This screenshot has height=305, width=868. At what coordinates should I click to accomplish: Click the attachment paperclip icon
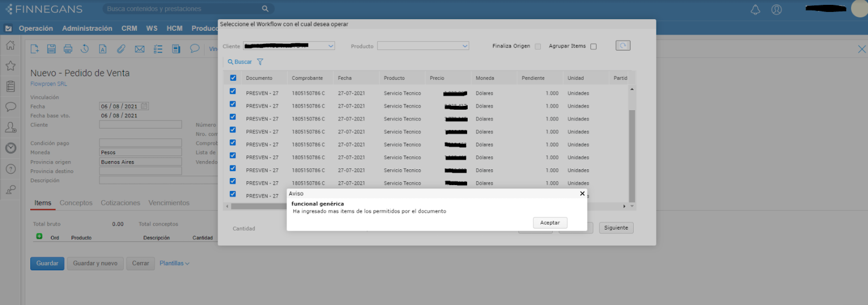pos(121,49)
